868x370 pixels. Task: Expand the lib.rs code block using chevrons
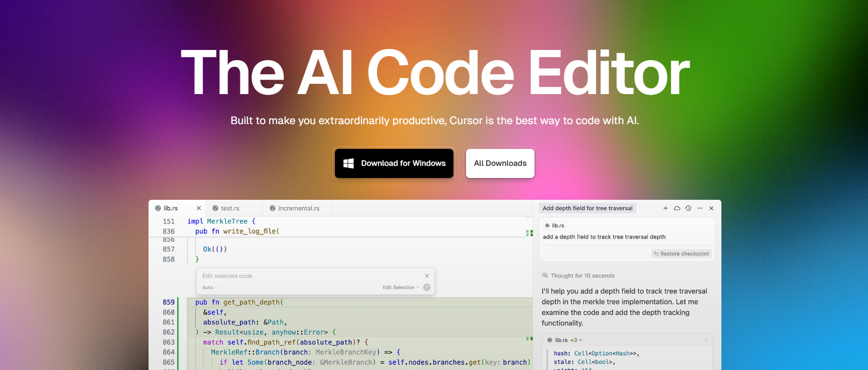pyautogui.click(x=706, y=340)
